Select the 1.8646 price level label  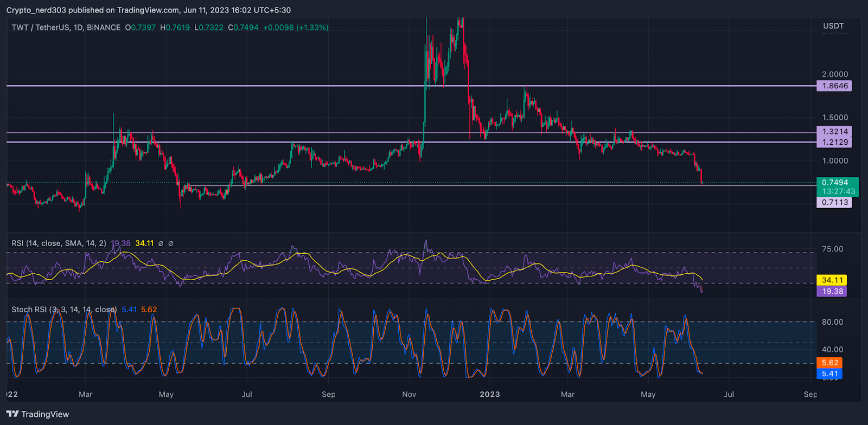(x=834, y=86)
